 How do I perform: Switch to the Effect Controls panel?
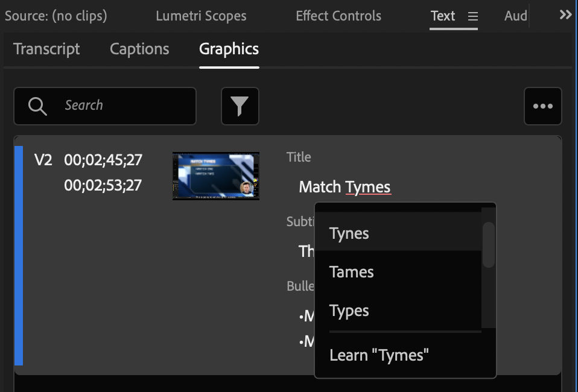point(338,16)
